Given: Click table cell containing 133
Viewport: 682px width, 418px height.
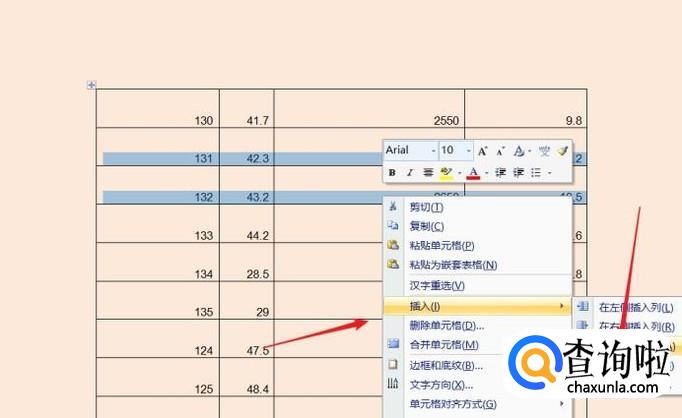Looking at the screenshot, I should (x=158, y=223).
